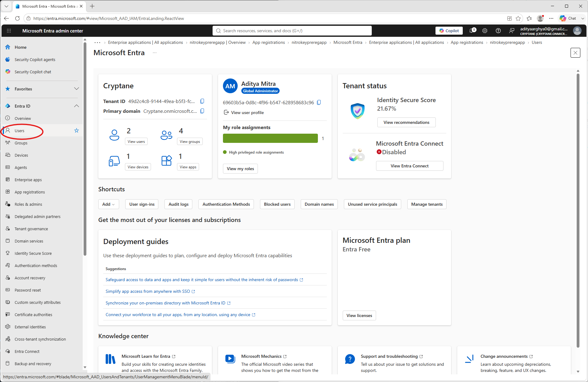The image size is (588, 382).
Task: Expand the Favorites section
Action: click(x=77, y=89)
